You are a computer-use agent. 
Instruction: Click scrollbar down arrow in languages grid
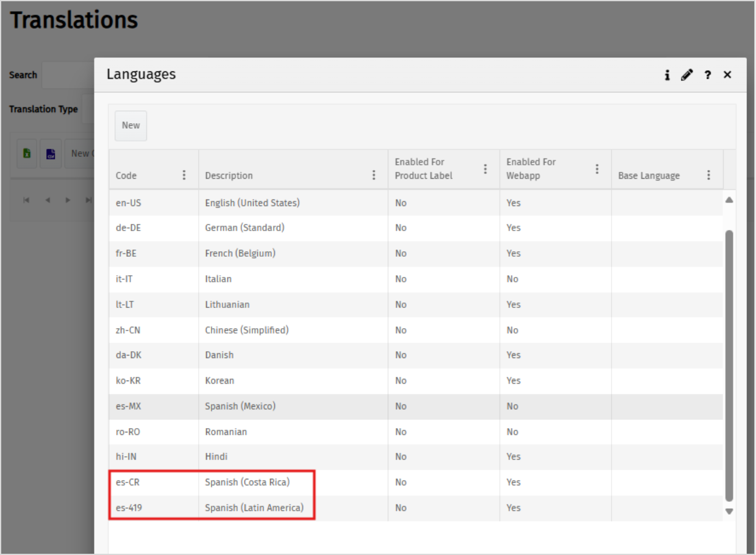click(729, 511)
